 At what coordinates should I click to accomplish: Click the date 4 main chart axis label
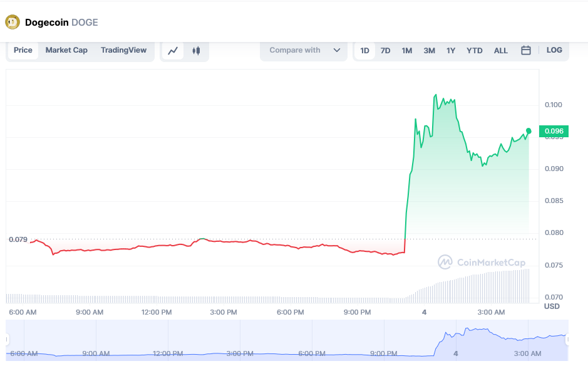point(424,312)
